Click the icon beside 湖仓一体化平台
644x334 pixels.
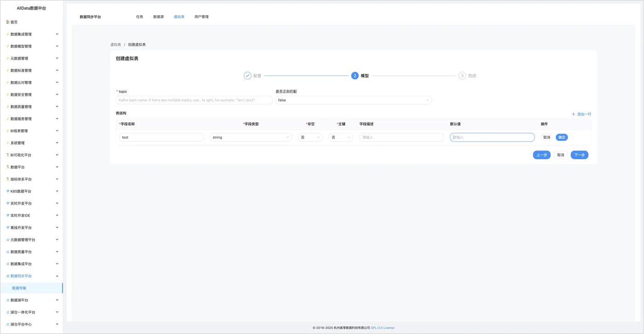[8, 312]
